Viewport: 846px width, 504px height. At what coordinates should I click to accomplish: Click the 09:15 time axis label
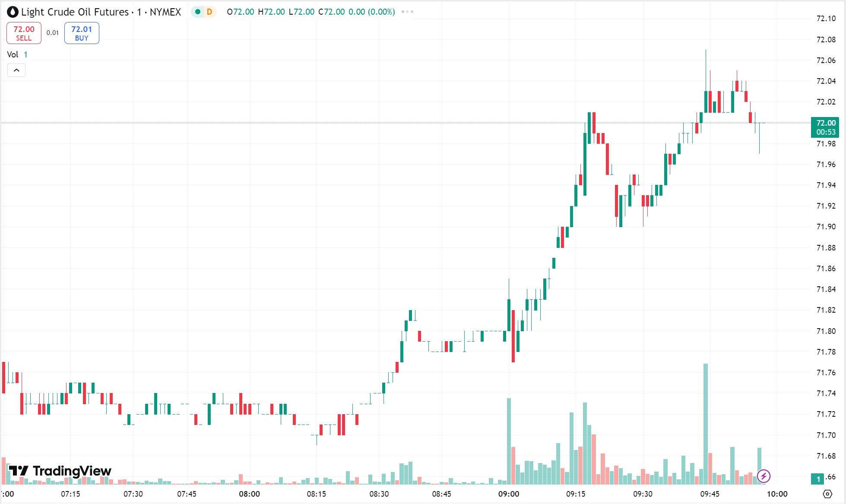coord(576,494)
